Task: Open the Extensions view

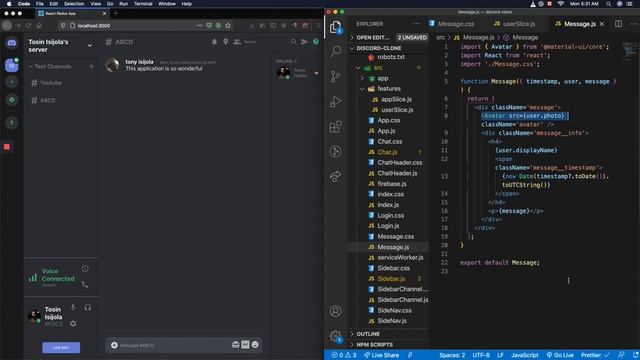Action: (x=336, y=127)
